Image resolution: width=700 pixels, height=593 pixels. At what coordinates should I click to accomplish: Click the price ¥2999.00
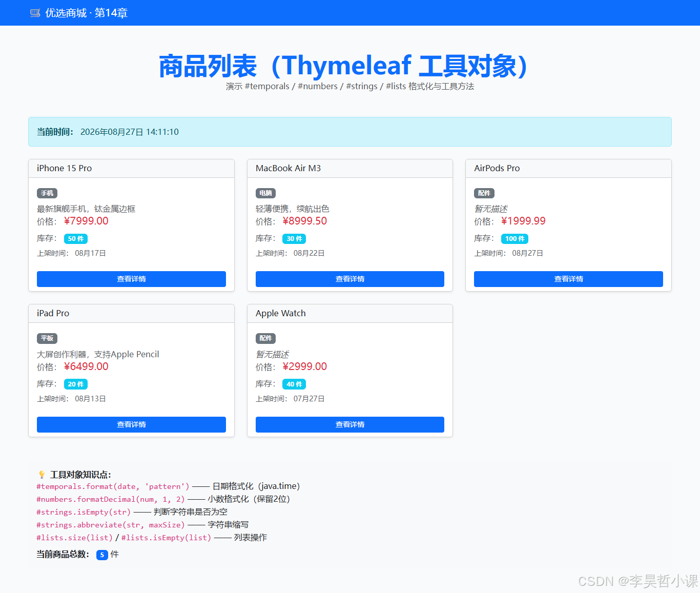304,366
